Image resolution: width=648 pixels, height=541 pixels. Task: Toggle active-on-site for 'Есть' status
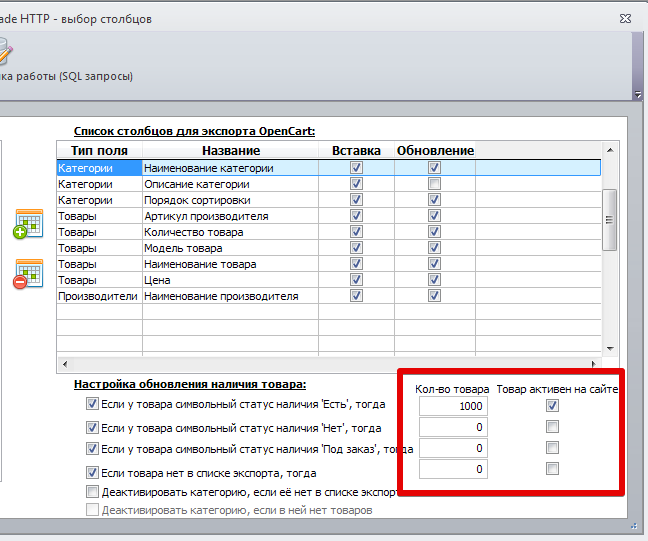pos(552,405)
